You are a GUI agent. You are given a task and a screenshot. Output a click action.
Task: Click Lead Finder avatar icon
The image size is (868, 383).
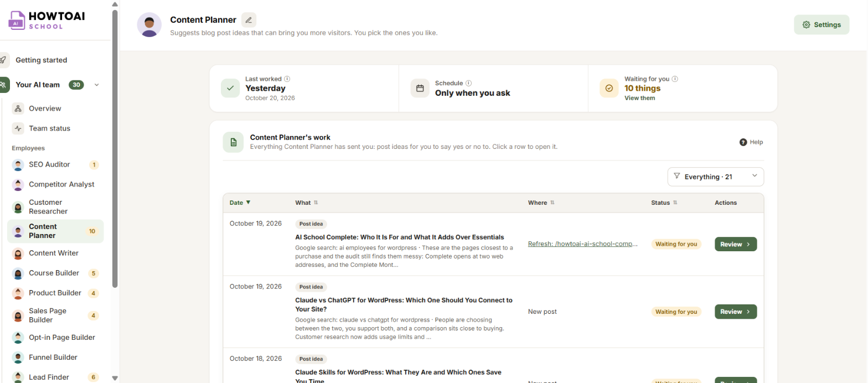18,377
